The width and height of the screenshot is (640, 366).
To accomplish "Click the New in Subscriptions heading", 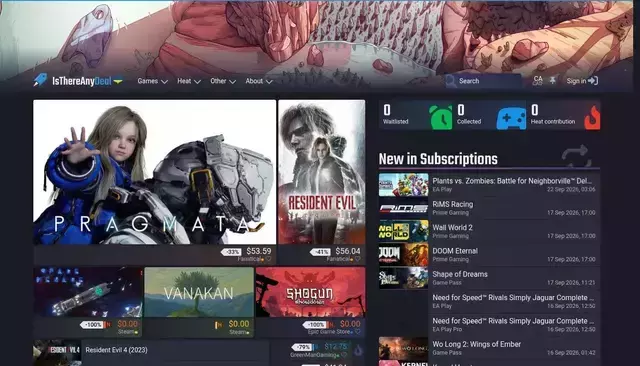I will point(438,159).
